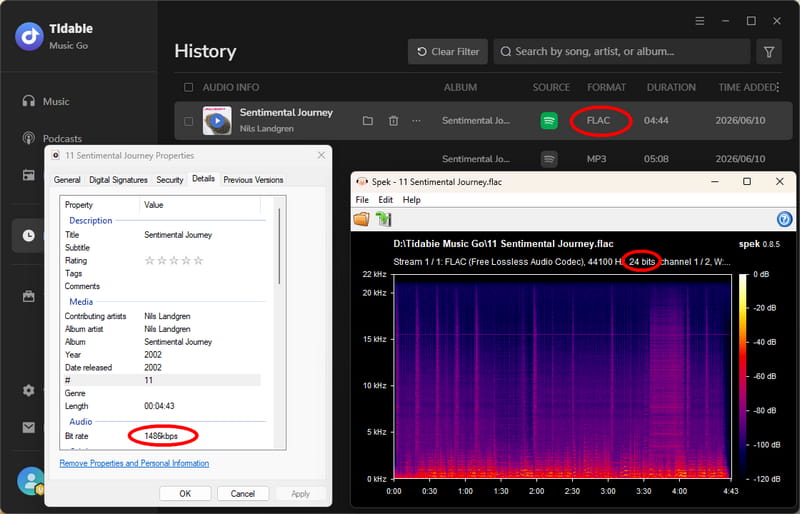This screenshot has height=514, width=800.
Task: Click the source icon in MP3 row
Action: coord(549,159)
